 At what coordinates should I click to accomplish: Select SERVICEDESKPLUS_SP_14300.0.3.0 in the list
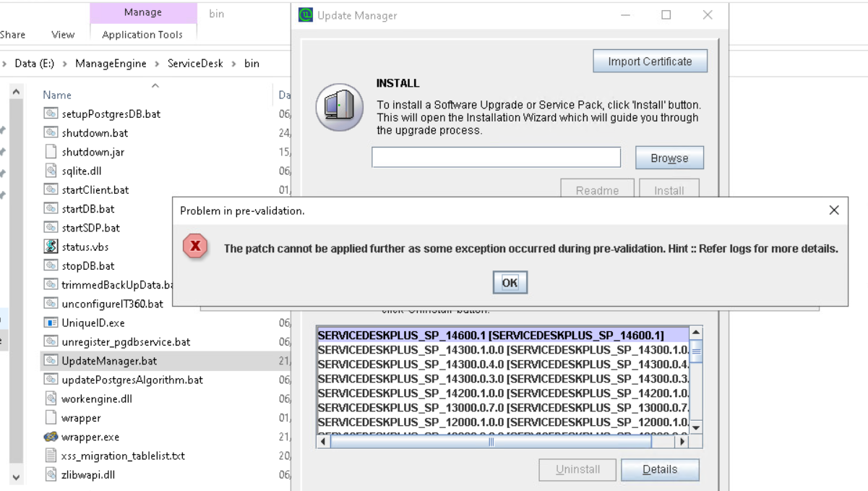coord(503,379)
